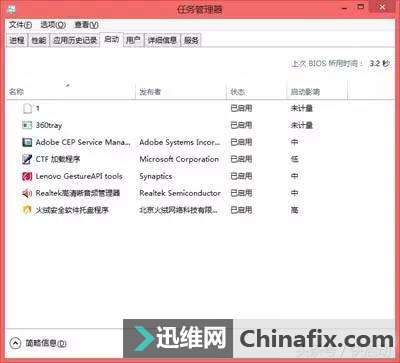Switch to the 用户 tab

[133, 40]
